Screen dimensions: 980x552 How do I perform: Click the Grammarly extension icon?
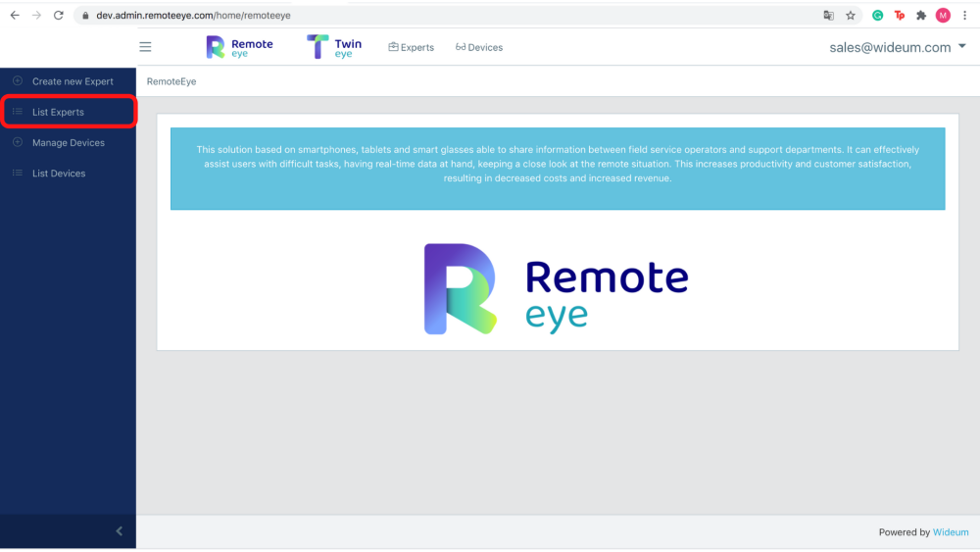coord(877,16)
